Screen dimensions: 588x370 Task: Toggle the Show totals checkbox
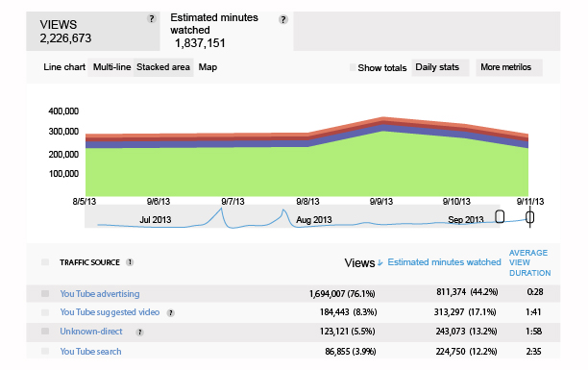click(353, 67)
